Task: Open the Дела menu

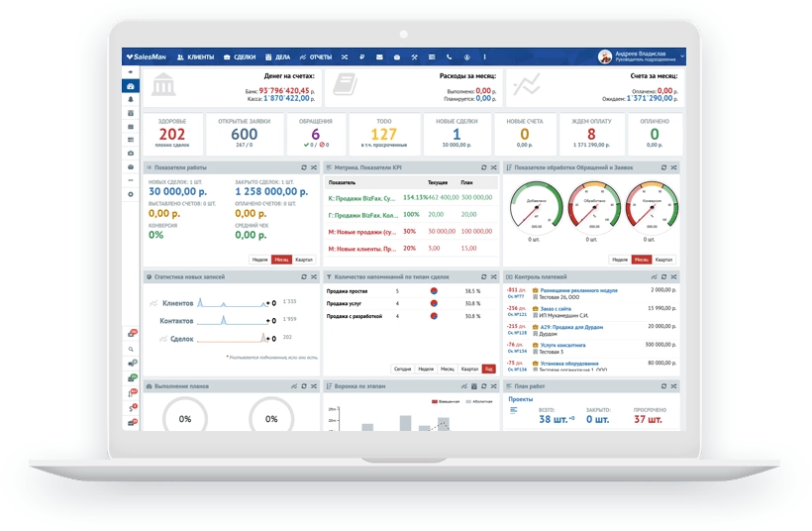Action: coord(277,57)
